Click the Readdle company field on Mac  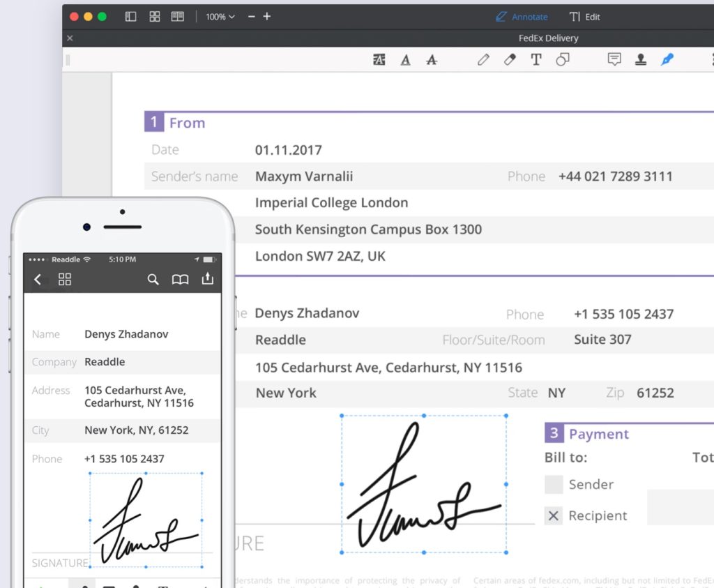(x=280, y=340)
